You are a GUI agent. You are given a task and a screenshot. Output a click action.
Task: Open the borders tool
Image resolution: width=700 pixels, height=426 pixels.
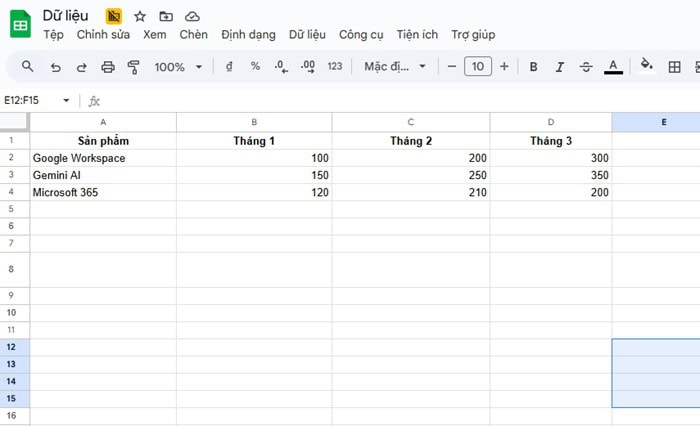coord(675,67)
